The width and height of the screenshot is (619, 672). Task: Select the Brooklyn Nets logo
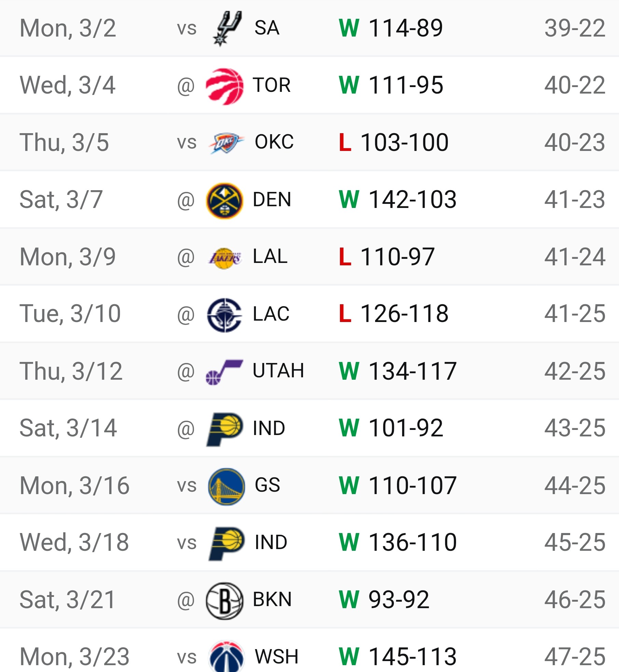pyautogui.click(x=224, y=601)
